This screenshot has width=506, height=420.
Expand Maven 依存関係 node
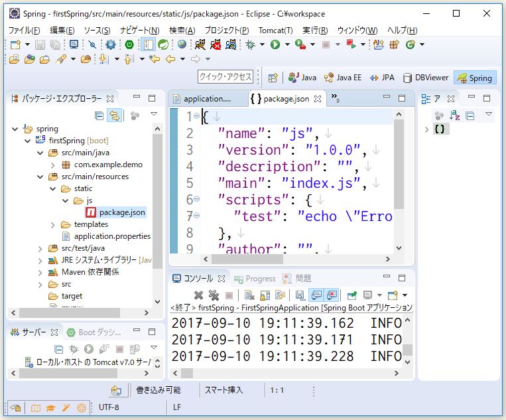coord(40,273)
